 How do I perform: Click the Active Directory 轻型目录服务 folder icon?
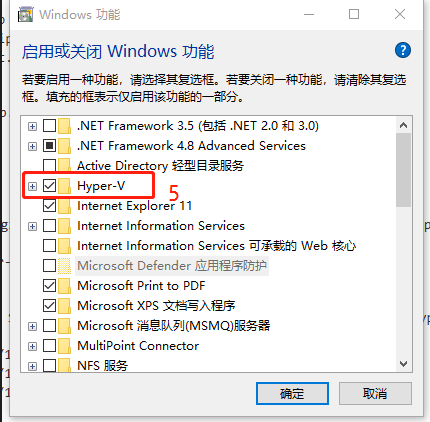(x=64, y=166)
